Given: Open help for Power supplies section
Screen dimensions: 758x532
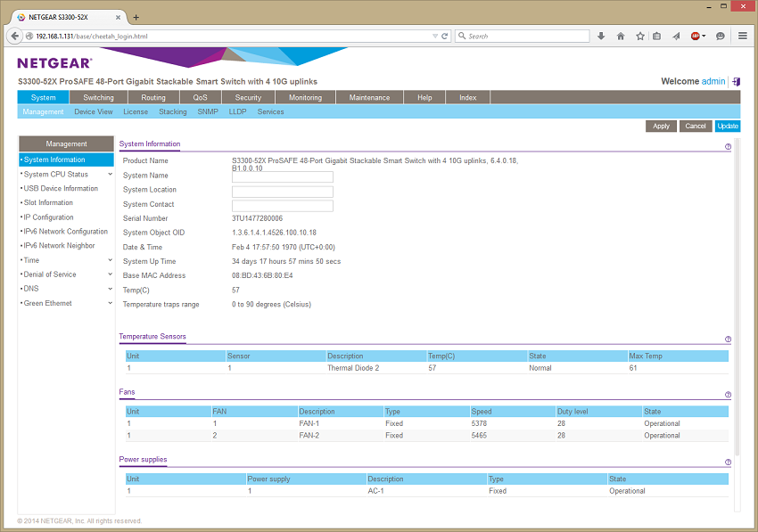Looking at the screenshot, I should tap(728, 462).
